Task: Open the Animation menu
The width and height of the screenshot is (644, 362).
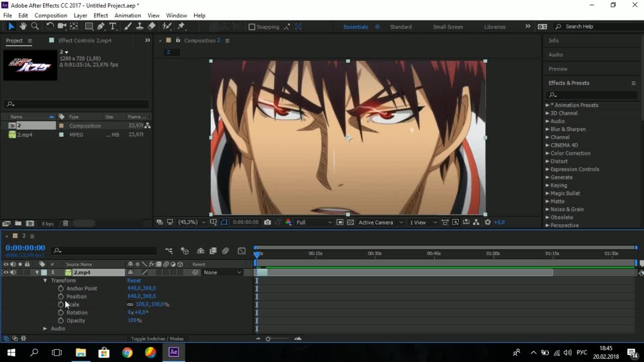Action: point(128,16)
